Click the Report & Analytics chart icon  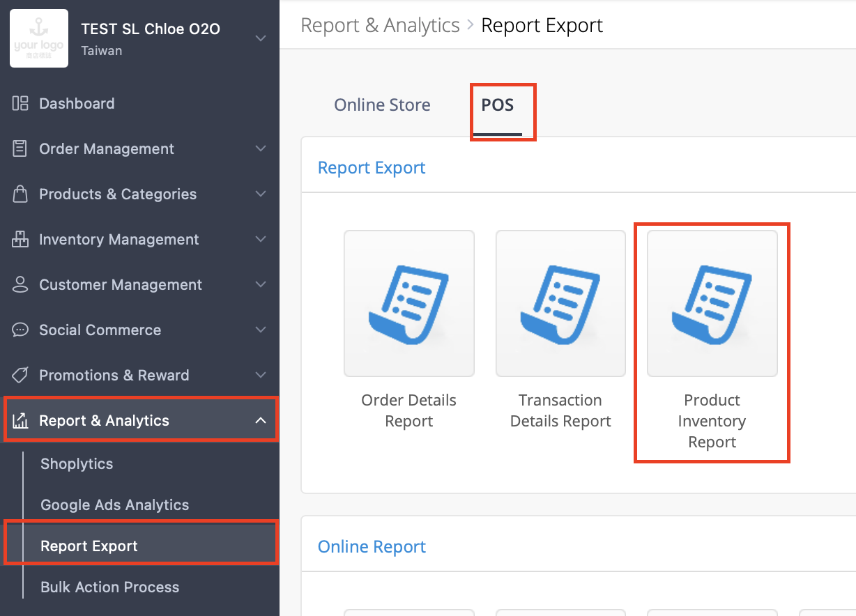pyautogui.click(x=20, y=421)
